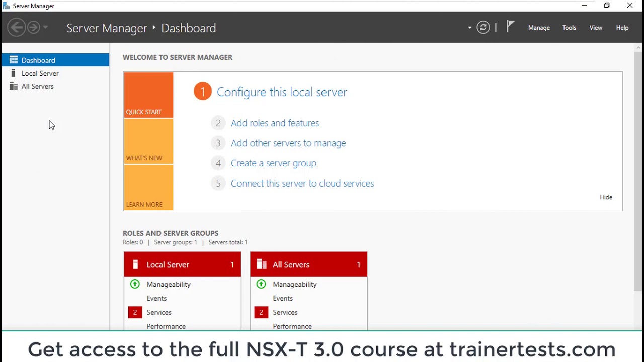Click the orange step 1 circle
Image resolution: width=644 pixels, height=362 pixels.
[x=203, y=92]
